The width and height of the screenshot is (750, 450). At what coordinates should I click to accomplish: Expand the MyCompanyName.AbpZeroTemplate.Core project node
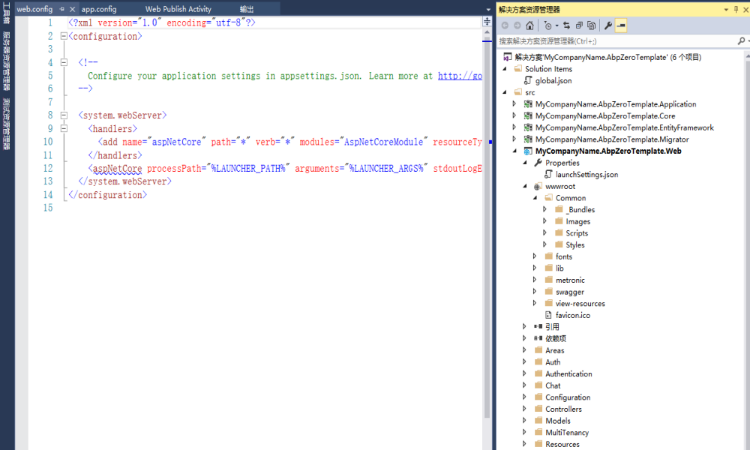click(x=514, y=116)
